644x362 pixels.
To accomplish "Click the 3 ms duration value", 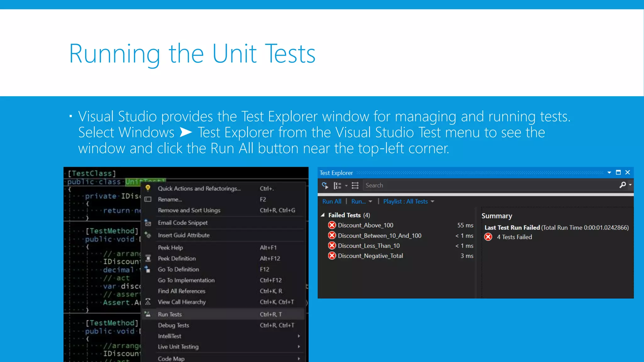I will pyautogui.click(x=467, y=256).
